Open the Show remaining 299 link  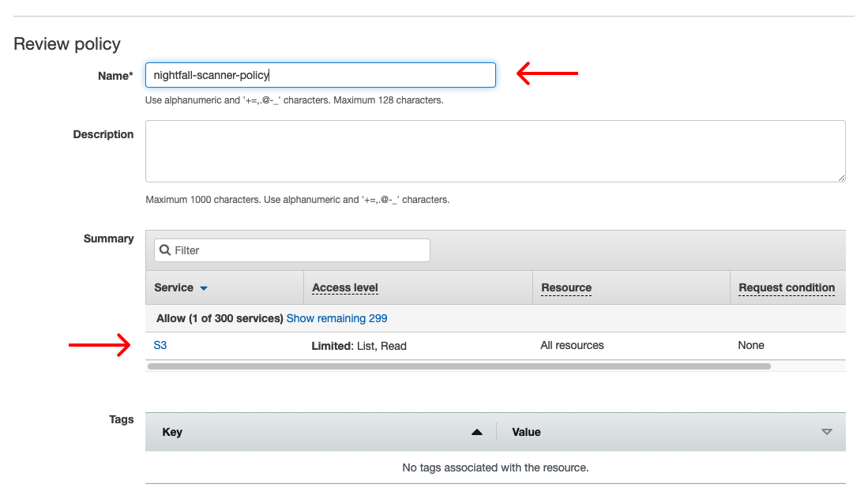[x=336, y=318]
